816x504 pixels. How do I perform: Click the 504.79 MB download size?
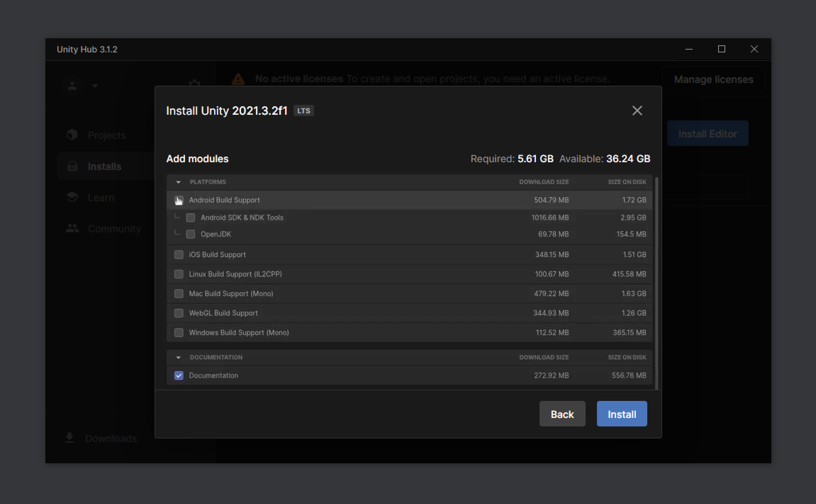pos(551,200)
